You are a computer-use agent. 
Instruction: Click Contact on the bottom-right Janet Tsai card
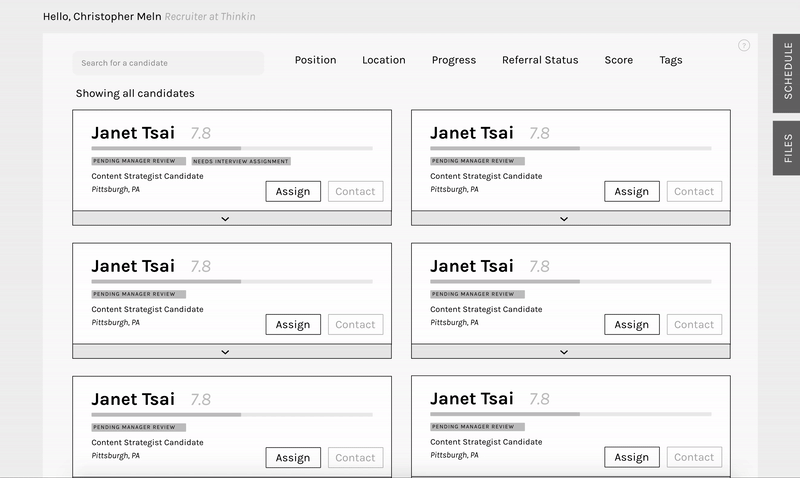pos(694,457)
